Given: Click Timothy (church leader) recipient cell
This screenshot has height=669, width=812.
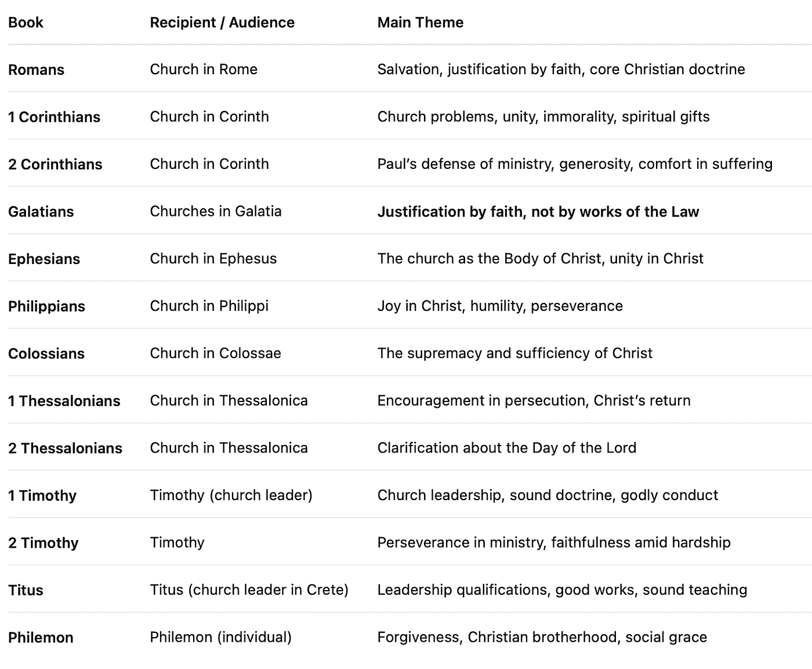Looking at the screenshot, I should [x=231, y=495].
